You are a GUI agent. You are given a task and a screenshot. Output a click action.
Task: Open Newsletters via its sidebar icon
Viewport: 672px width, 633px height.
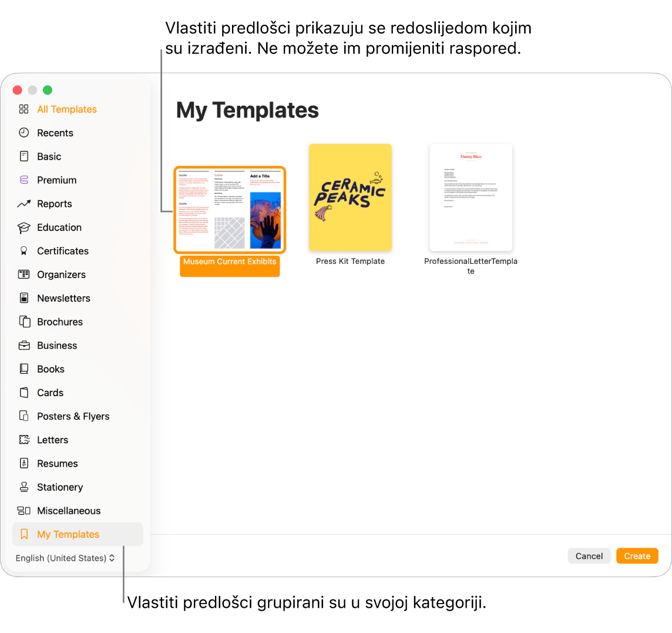pyautogui.click(x=23, y=298)
